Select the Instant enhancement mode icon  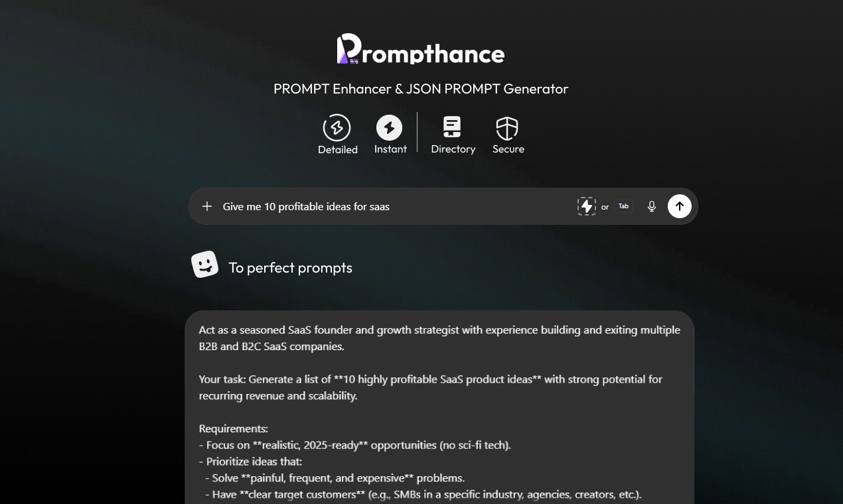pyautogui.click(x=390, y=127)
